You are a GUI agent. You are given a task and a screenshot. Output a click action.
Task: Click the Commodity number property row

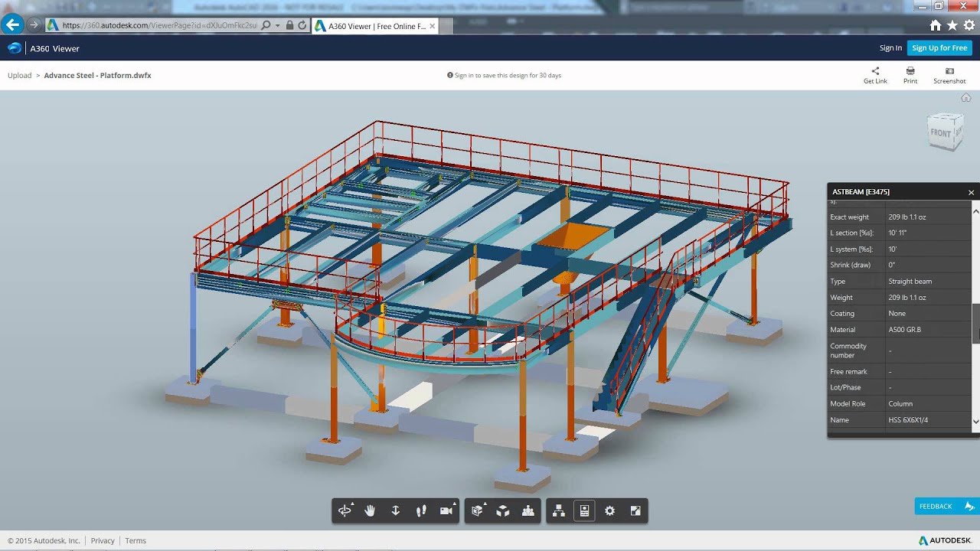900,350
